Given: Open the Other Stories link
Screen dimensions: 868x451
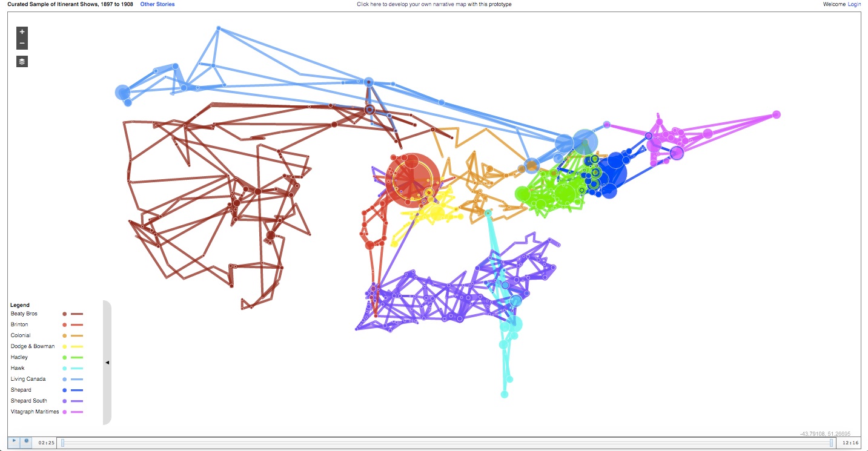Looking at the screenshot, I should 157,4.
